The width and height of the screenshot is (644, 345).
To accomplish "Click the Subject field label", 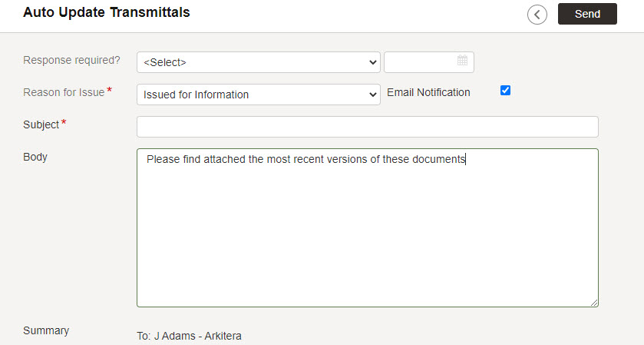I will point(41,124).
